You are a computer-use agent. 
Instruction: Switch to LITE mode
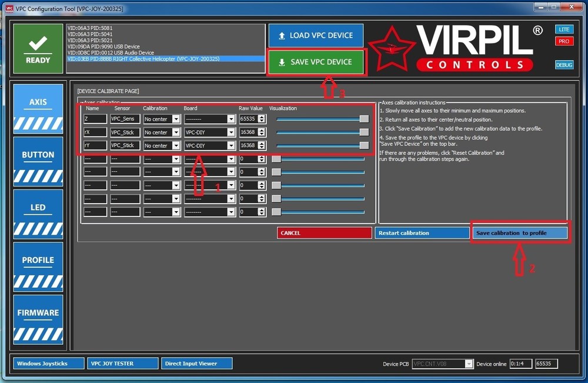click(564, 29)
